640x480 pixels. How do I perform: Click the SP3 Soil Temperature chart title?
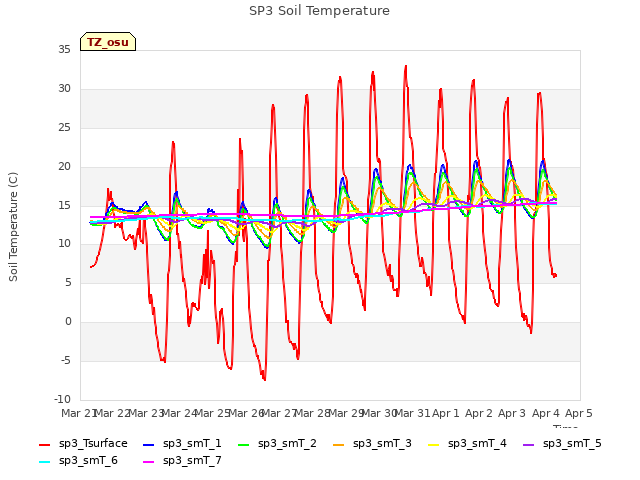(x=319, y=11)
